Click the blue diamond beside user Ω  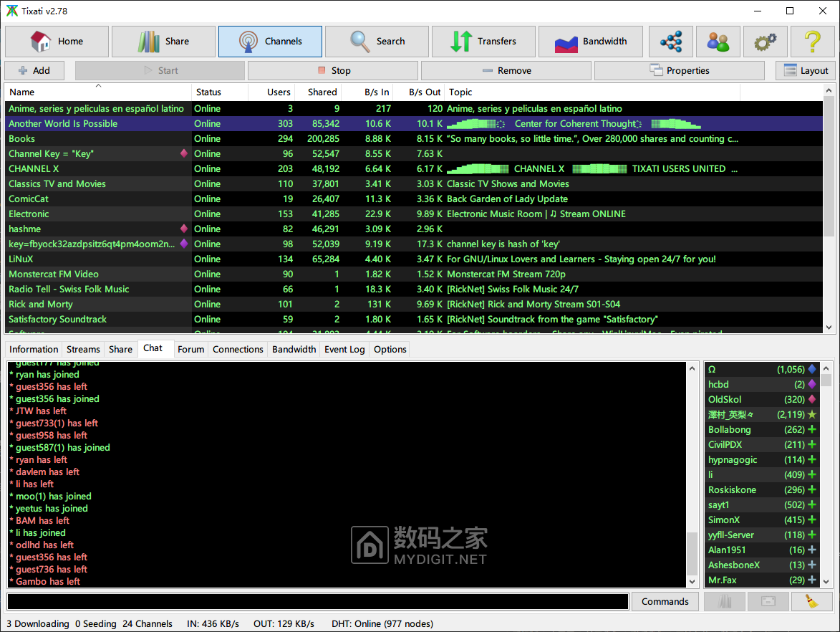812,369
